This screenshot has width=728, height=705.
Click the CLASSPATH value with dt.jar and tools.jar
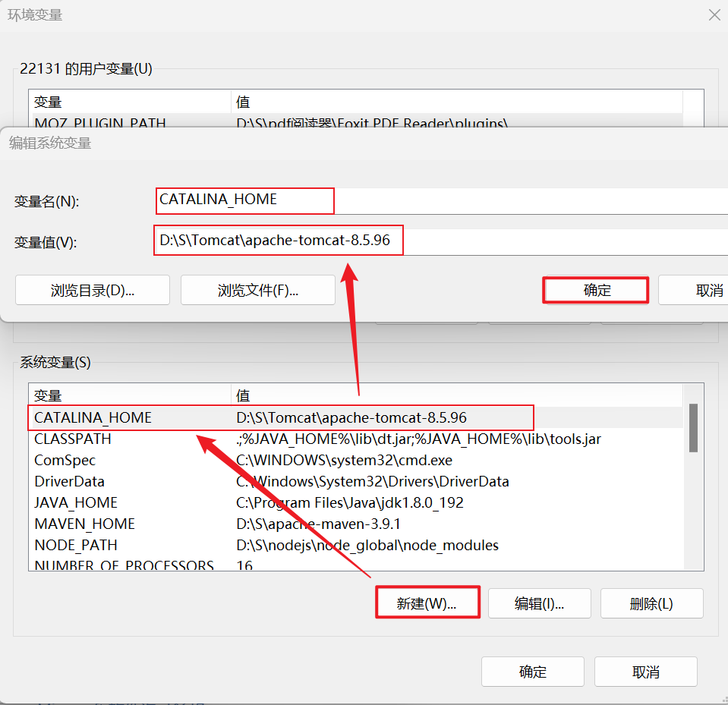point(418,439)
